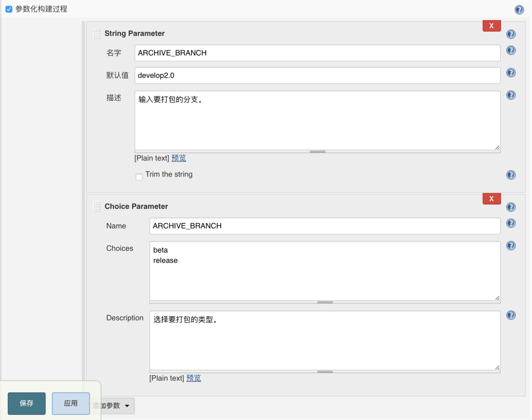Open help for Choice Parameter Description field

(x=511, y=315)
